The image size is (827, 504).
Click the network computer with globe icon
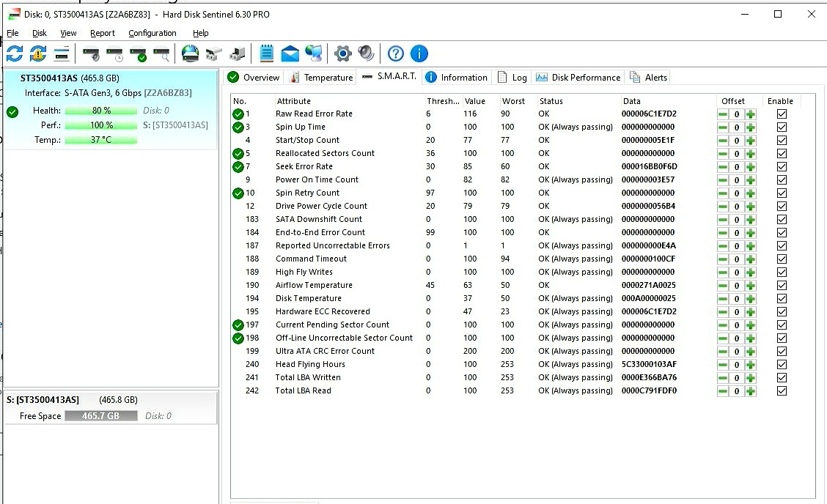[314, 53]
